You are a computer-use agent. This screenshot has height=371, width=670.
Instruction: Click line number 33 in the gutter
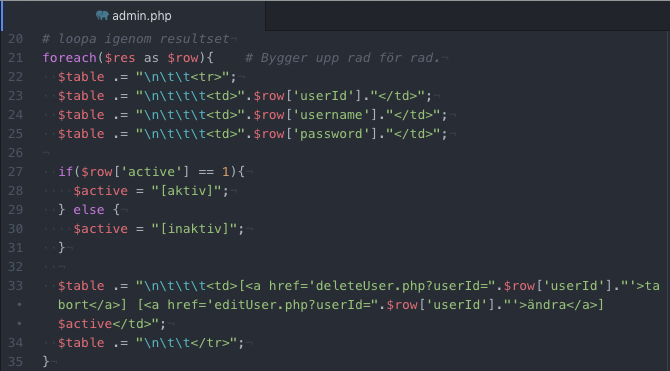point(15,286)
